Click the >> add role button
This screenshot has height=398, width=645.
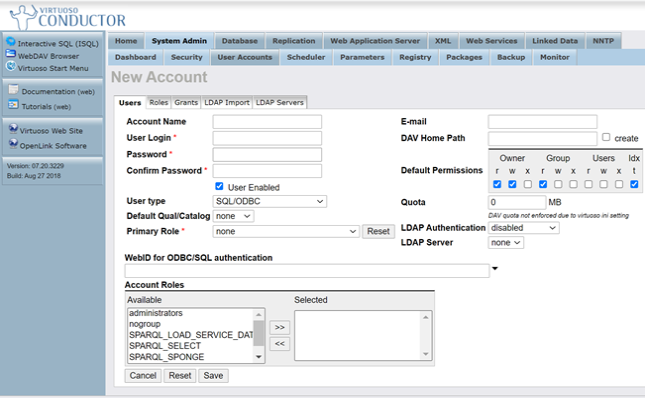pos(280,327)
